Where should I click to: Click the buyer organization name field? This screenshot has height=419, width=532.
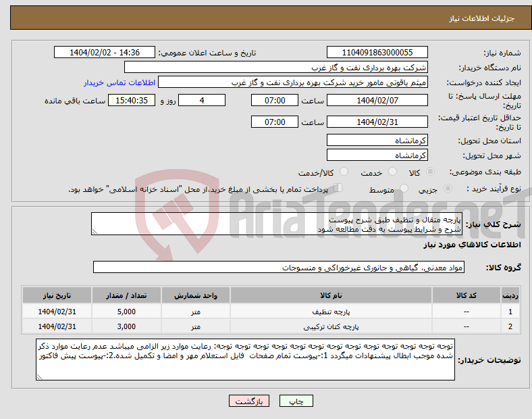276,67
